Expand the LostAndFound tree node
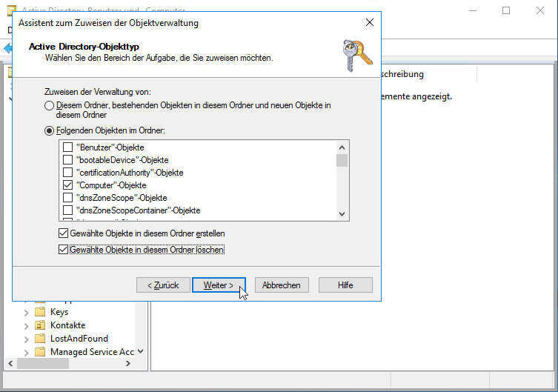This screenshot has width=558, height=392. tap(27, 339)
